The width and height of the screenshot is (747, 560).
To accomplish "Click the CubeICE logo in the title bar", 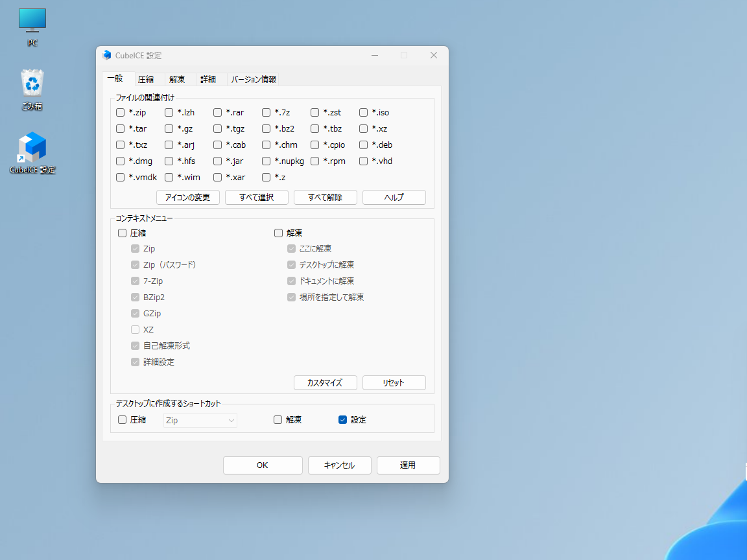I will [x=107, y=55].
